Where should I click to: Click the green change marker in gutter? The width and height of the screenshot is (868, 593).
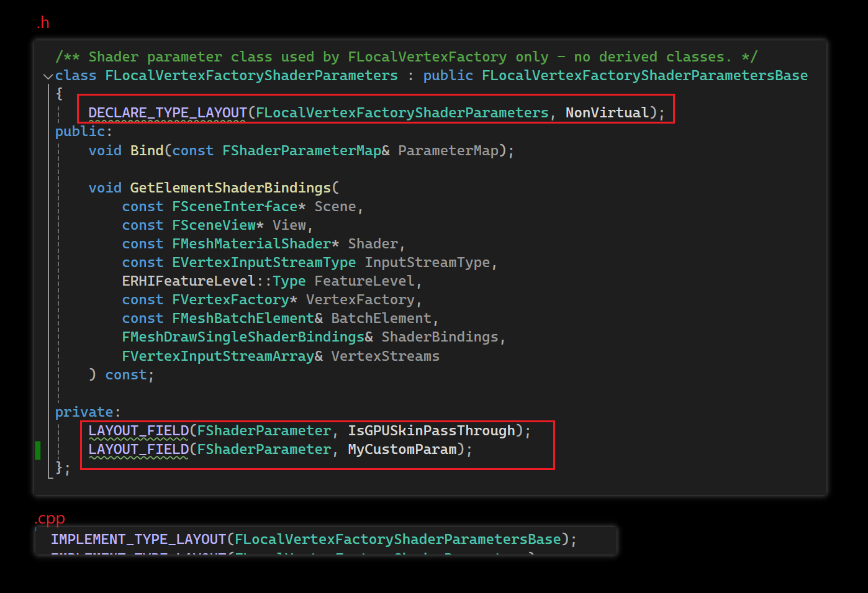[38, 450]
